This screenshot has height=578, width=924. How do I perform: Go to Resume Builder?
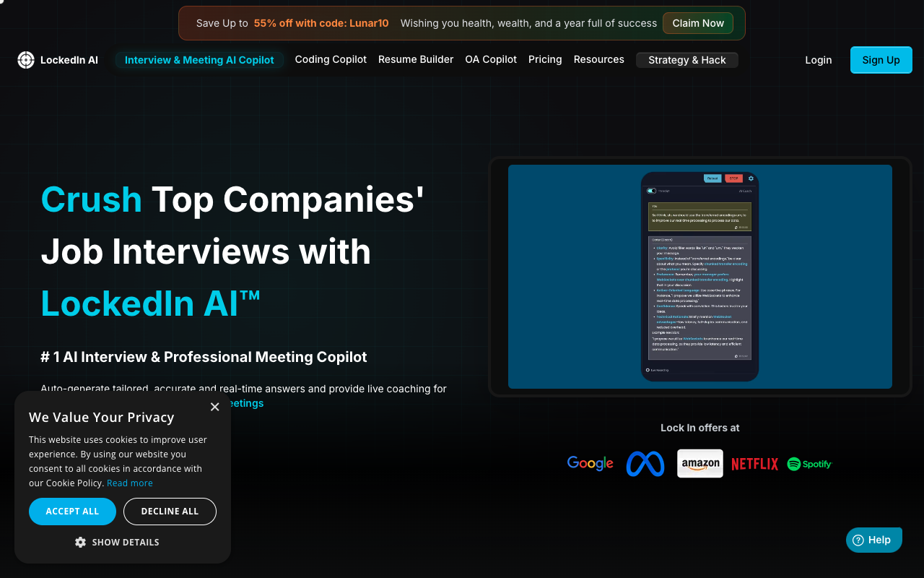pos(416,59)
